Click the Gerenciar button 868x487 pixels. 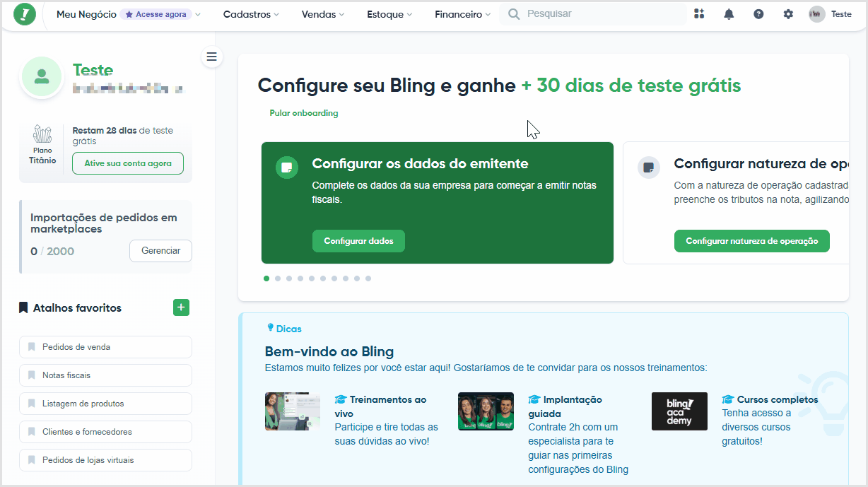(160, 251)
